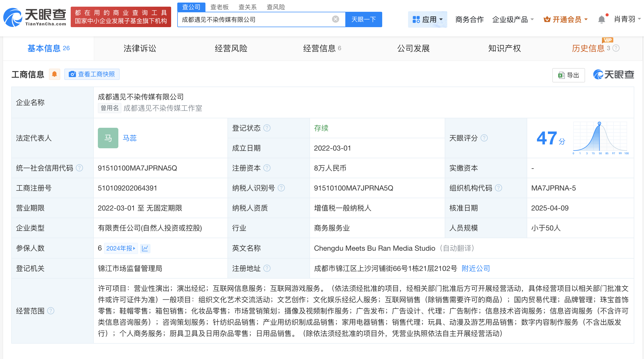Click organization code MA7JPRNA-5
This screenshot has width=644, height=359.
tap(553, 188)
